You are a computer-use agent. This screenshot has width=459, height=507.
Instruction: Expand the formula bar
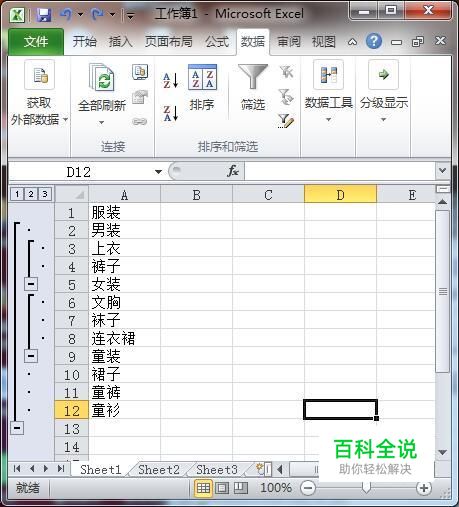(x=442, y=171)
